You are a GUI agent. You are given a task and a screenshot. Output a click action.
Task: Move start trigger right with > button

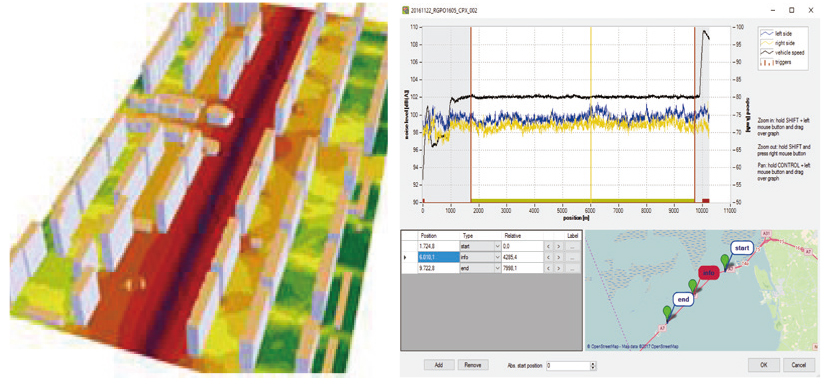point(559,246)
